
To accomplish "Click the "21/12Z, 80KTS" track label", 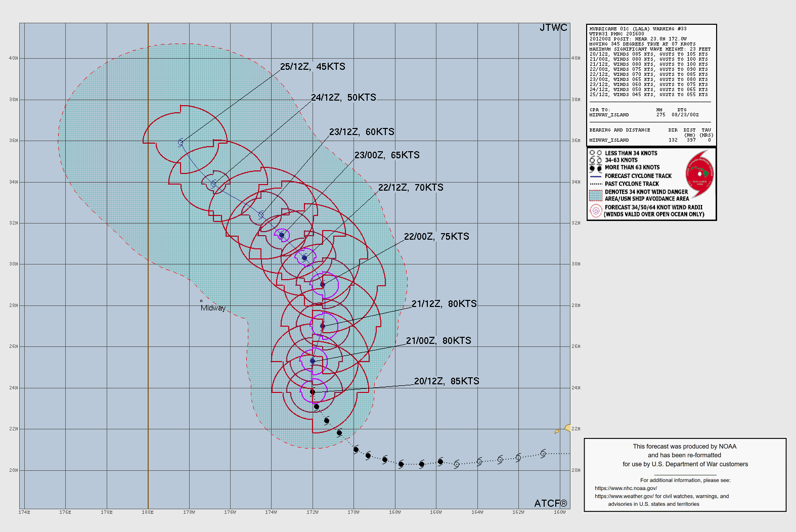I will coord(444,304).
